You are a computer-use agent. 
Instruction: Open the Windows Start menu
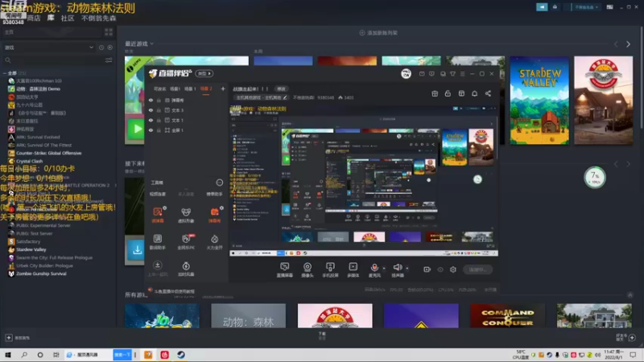8,355
